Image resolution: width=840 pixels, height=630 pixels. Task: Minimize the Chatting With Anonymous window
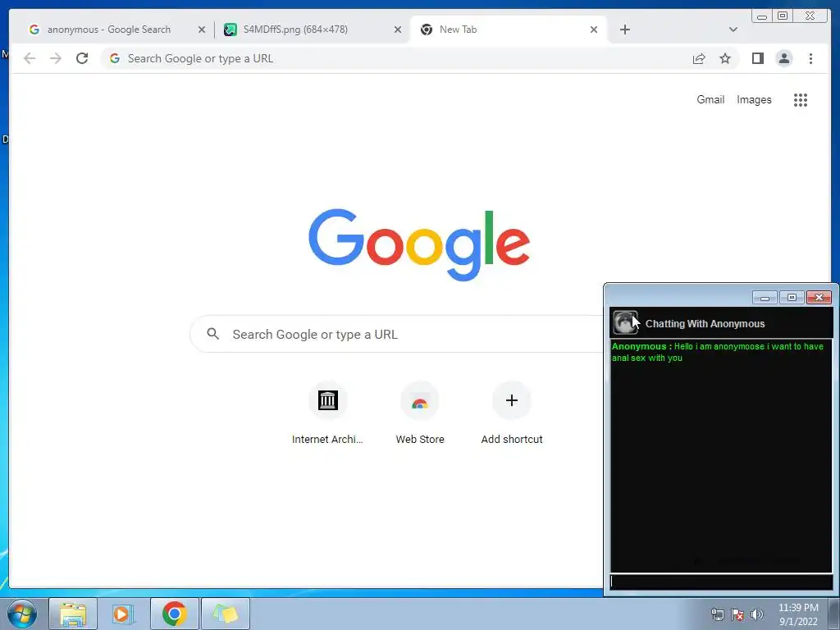click(x=765, y=297)
